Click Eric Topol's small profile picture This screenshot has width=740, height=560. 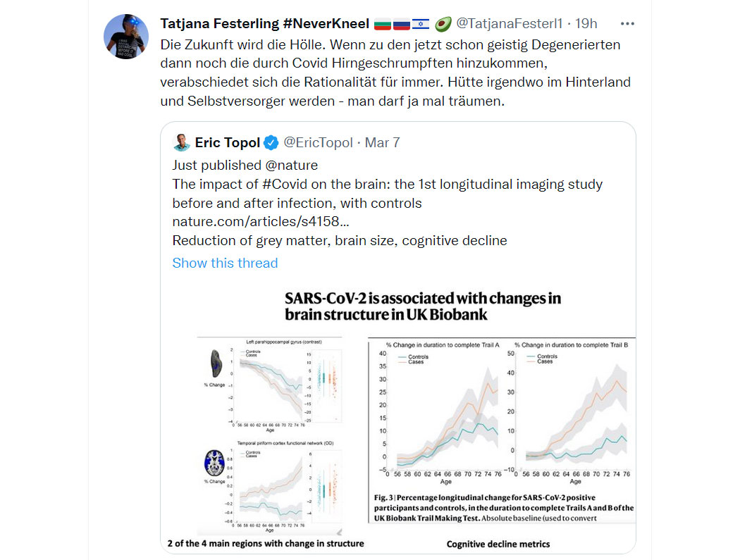coord(182,142)
